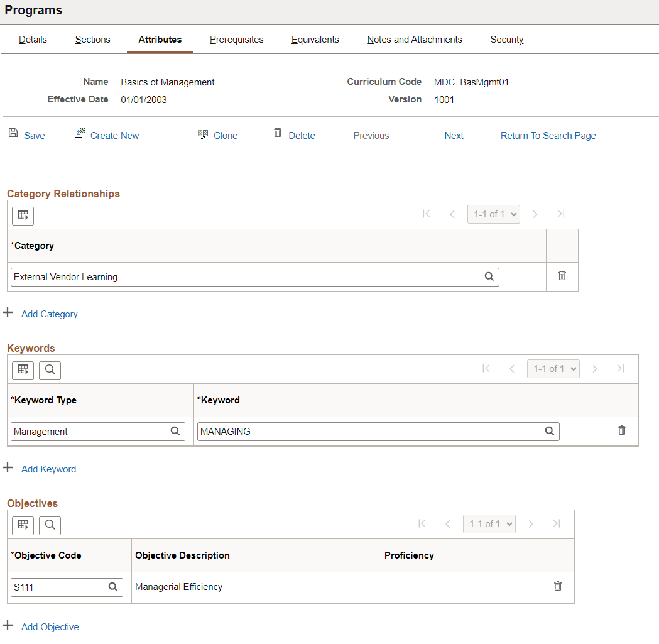Open the 1-1 of 1 dropdown in Keywords
This screenshot has height=644, width=659.
(x=553, y=368)
